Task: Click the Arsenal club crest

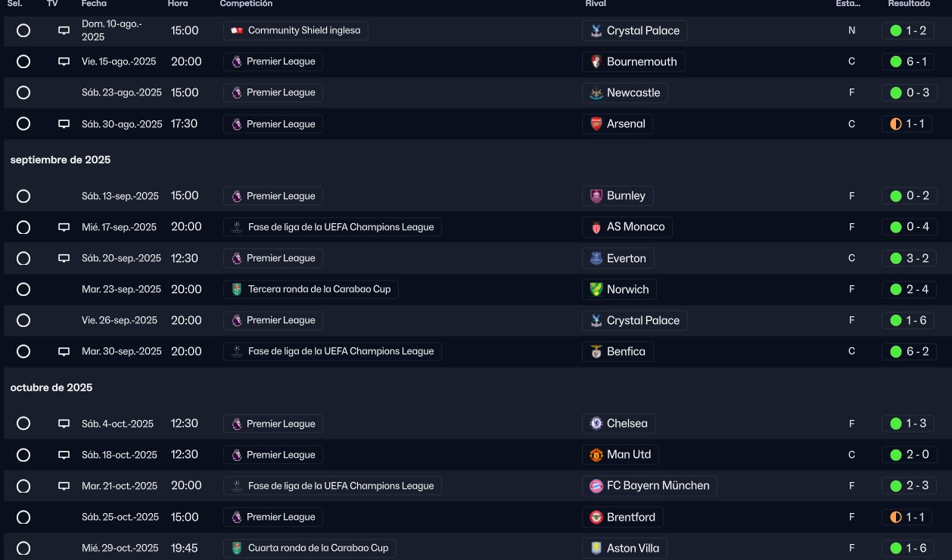Action: click(596, 124)
